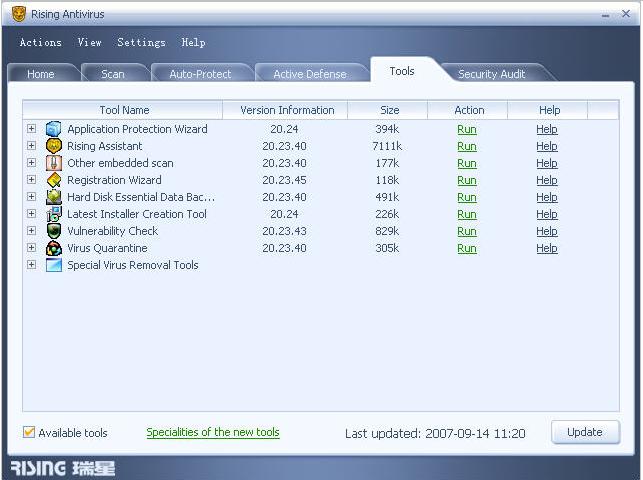Click the 7111k size value

(x=387, y=146)
